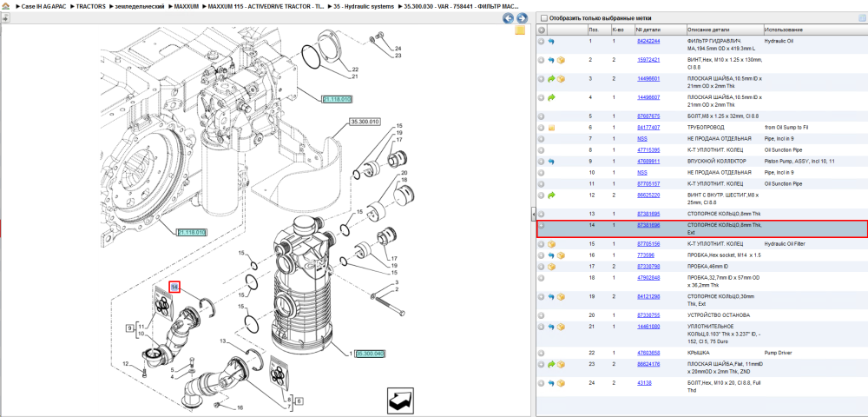This screenshot has width=868, height=417.
Task: Select 'from Oil Sump to Fil' usage text
Action: [x=786, y=128]
